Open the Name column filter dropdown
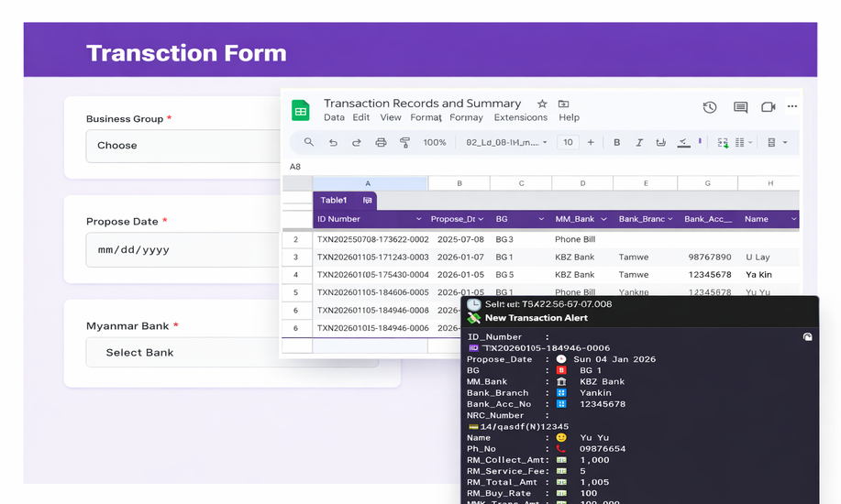Screen dimensions: 841x504 pyautogui.click(x=794, y=219)
